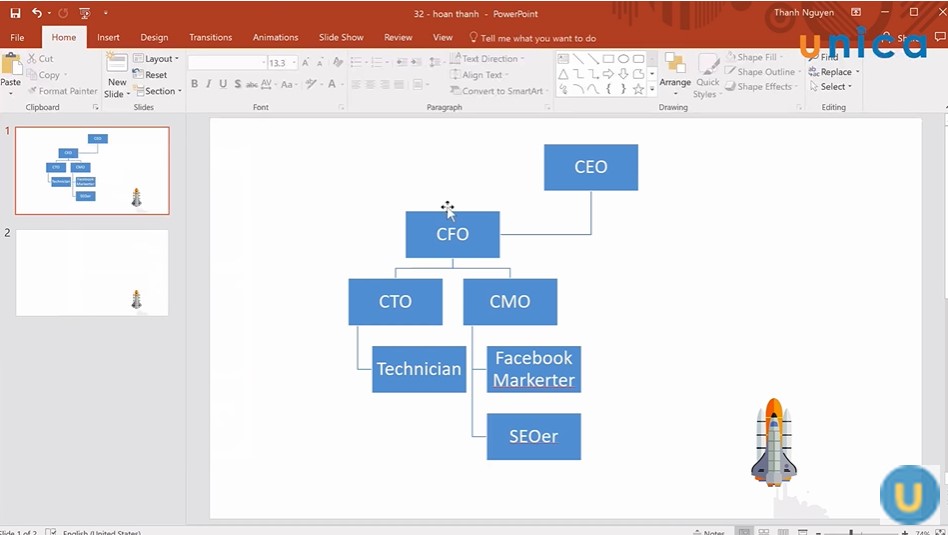Viewport: 948px width, 535px height.
Task: Open the font size combo box
Action: pyautogui.click(x=280, y=63)
